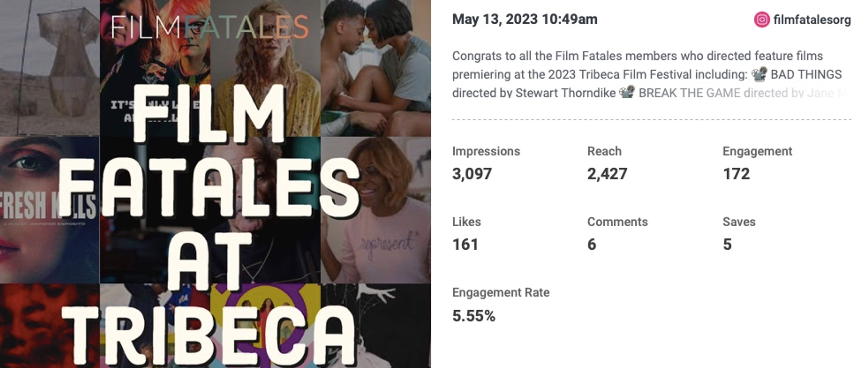Click the Reach value 2,427
Image resolution: width=868 pixels, height=368 pixels.
pos(607,174)
